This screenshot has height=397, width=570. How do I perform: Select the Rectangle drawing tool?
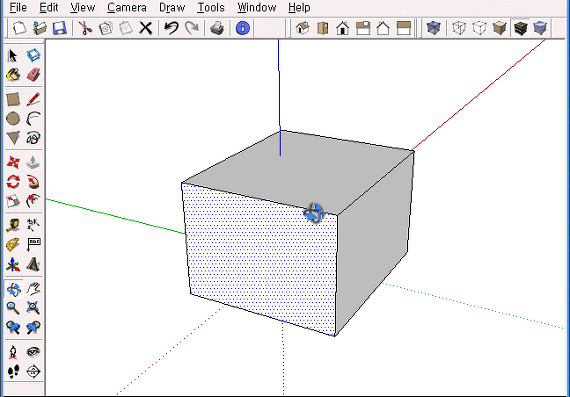coord(13,99)
